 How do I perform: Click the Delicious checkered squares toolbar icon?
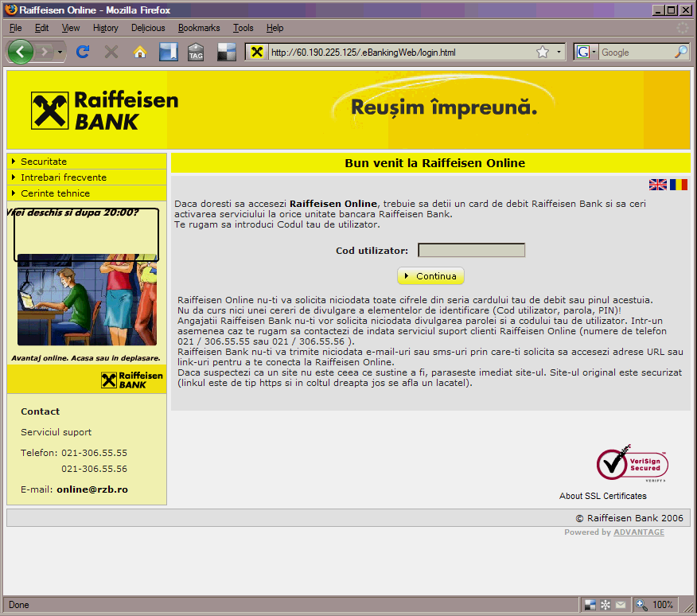coord(226,52)
